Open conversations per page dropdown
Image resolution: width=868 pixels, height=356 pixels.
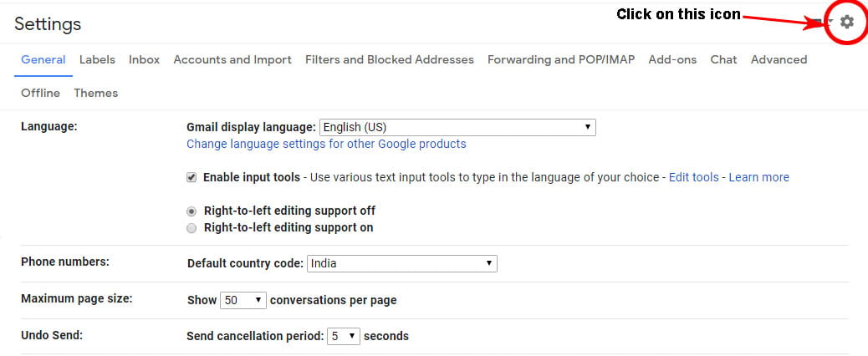coord(243,301)
